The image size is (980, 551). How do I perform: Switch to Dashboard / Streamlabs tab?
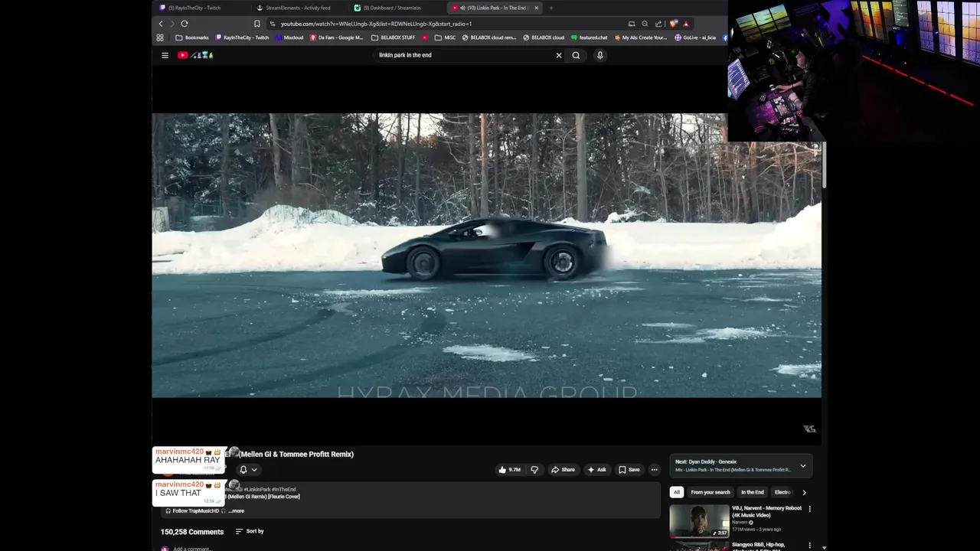(391, 8)
